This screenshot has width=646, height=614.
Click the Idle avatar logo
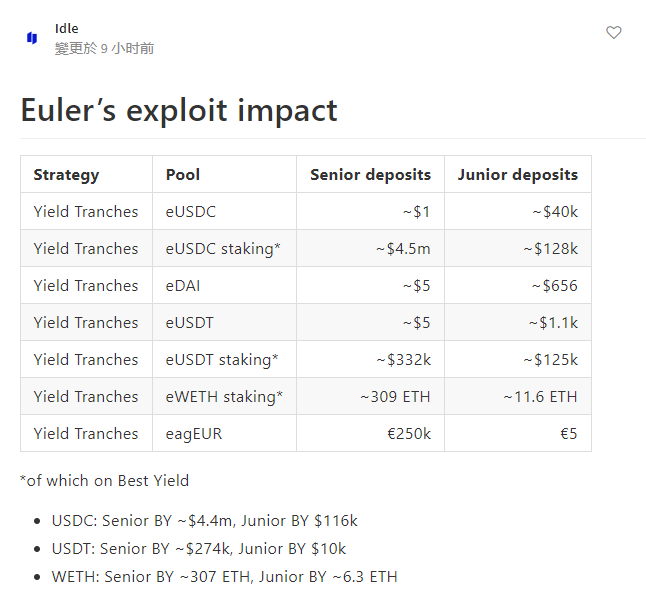(32, 38)
